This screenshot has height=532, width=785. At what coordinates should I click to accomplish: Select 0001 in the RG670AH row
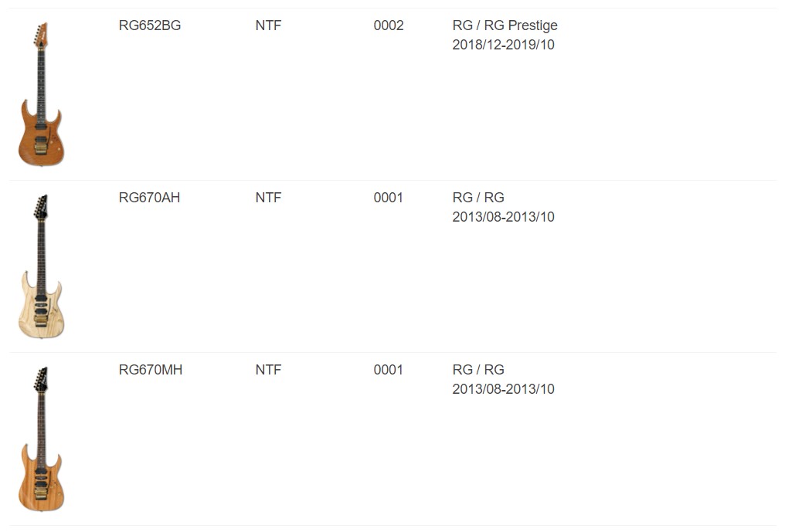point(389,198)
